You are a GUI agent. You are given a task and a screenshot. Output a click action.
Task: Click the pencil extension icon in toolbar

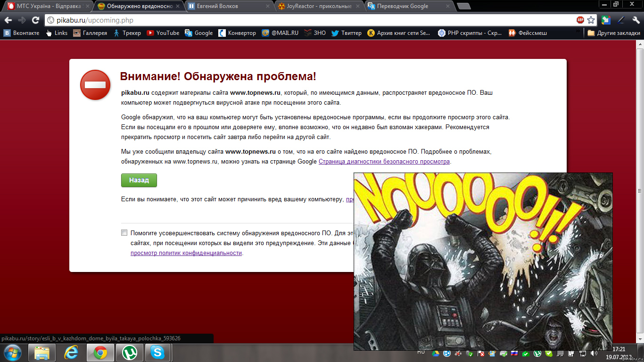tap(621, 20)
